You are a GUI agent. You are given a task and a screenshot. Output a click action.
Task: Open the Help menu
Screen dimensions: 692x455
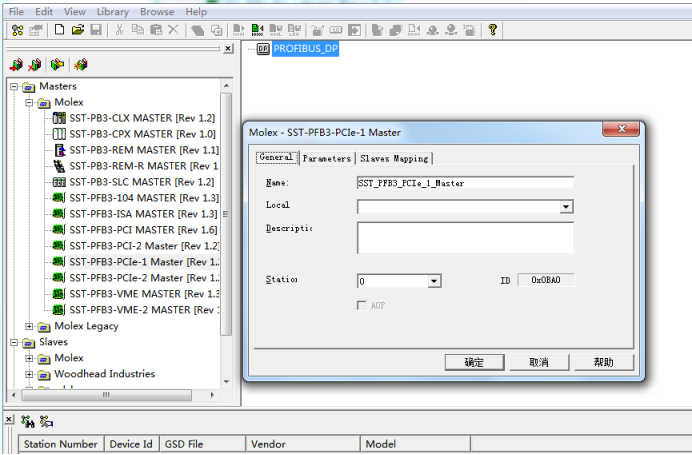[x=196, y=12]
